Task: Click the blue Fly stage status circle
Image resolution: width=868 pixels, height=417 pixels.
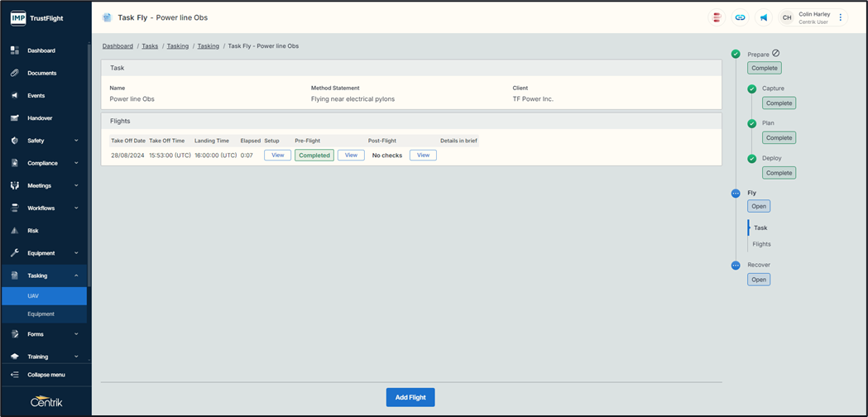Action: pyautogui.click(x=736, y=194)
